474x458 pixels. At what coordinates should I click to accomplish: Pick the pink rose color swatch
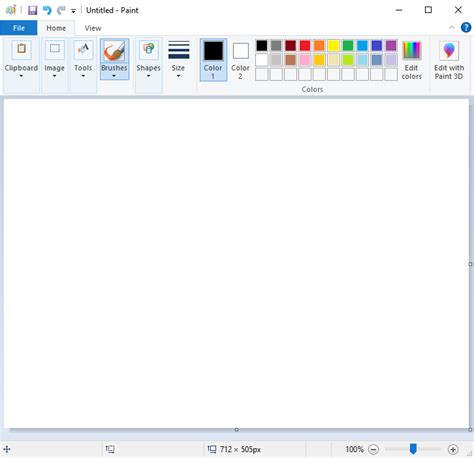(305, 60)
